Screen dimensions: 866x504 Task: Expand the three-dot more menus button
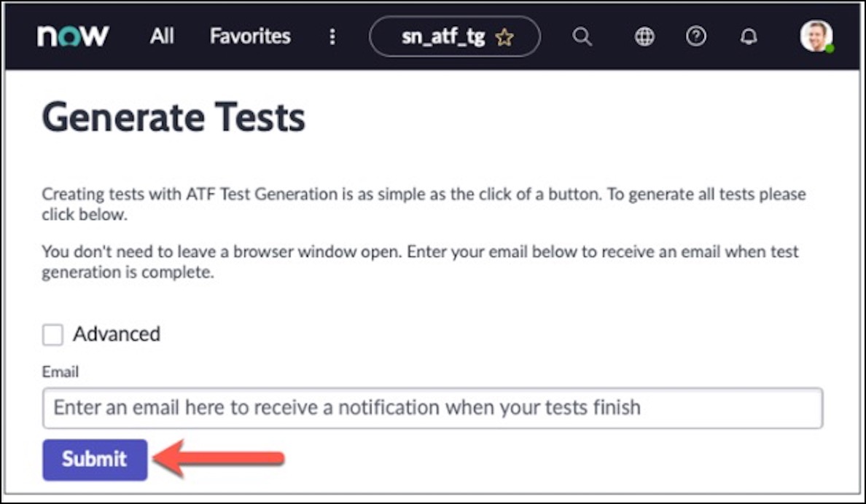point(332,36)
